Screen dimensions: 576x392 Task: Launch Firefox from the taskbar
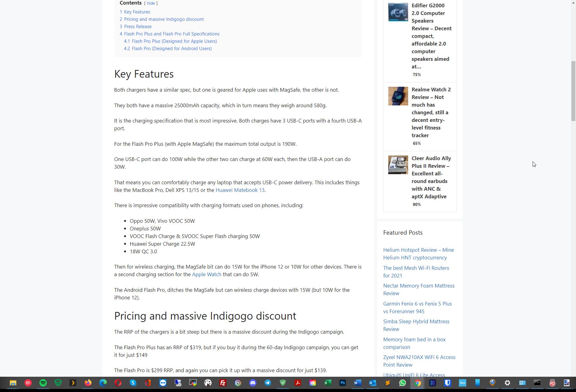point(88,383)
